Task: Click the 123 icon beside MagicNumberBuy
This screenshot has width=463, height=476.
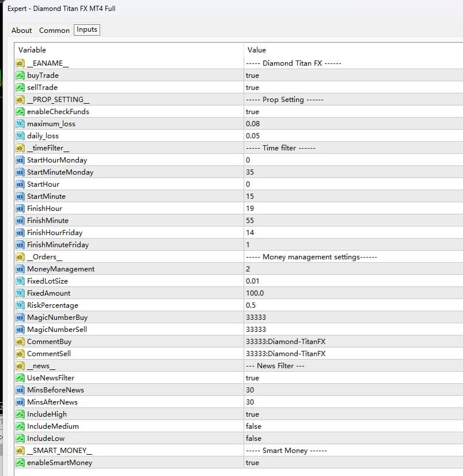Action: click(x=19, y=317)
